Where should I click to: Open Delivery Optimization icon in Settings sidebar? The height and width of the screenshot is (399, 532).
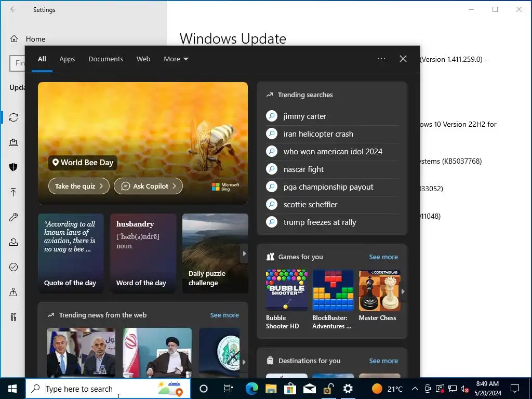tap(14, 142)
